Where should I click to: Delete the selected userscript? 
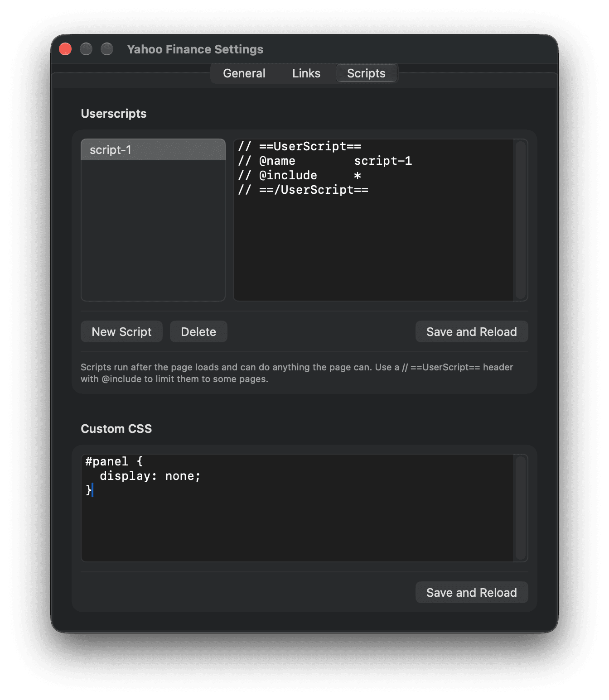click(198, 332)
